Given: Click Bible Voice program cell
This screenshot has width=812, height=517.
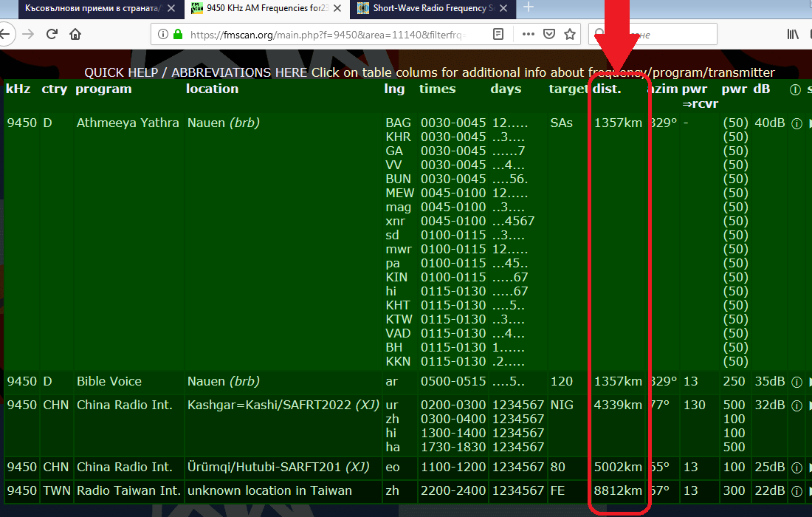Looking at the screenshot, I should pos(109,381).
